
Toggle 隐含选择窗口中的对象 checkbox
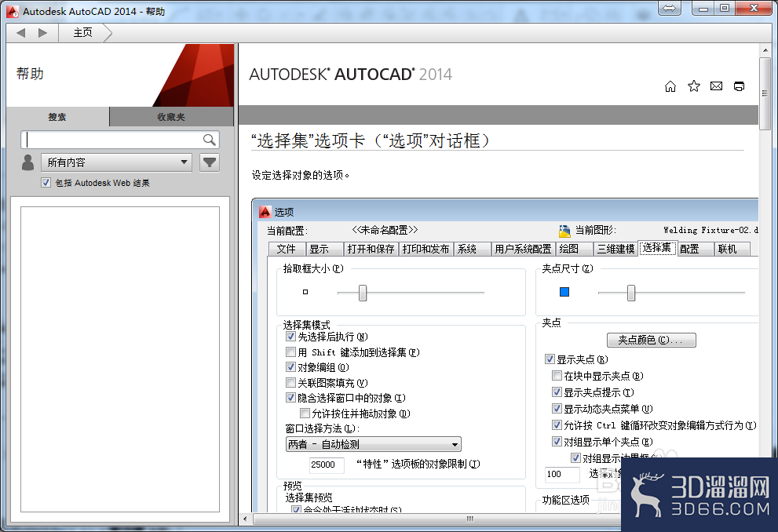pos(290,398)
